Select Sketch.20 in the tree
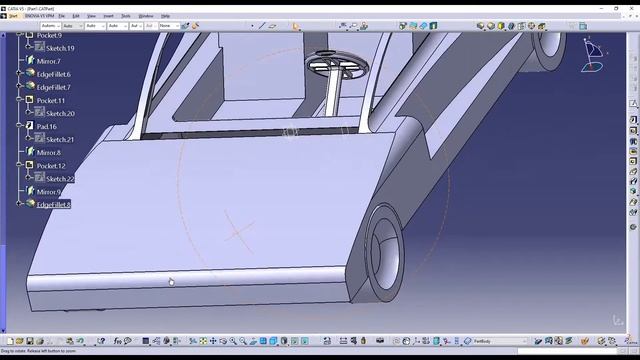This screenshot has height=360, width=640. point(60,114)
